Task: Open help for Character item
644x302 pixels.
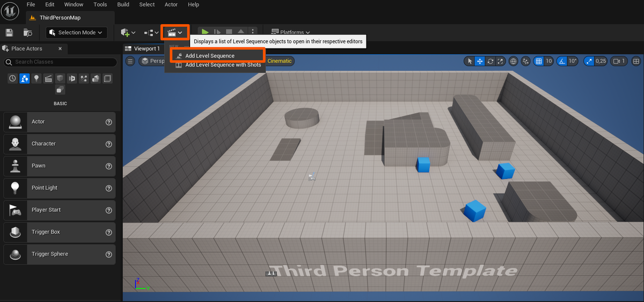Action: point(109,144)
